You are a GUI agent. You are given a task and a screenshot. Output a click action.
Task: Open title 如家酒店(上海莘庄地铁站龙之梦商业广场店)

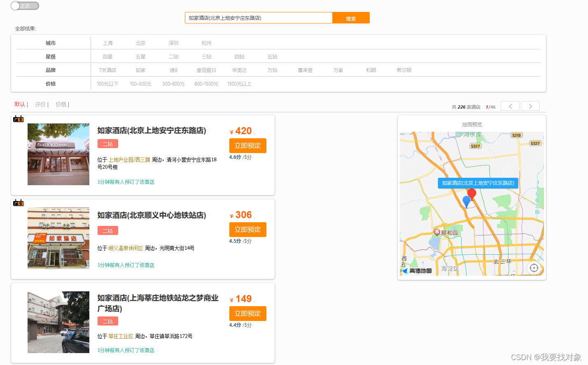[158, 303]
